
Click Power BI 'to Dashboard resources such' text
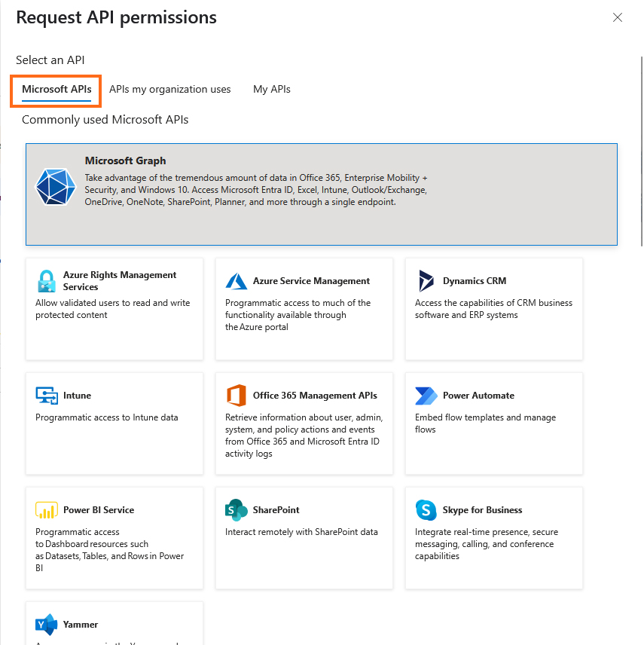92,544
